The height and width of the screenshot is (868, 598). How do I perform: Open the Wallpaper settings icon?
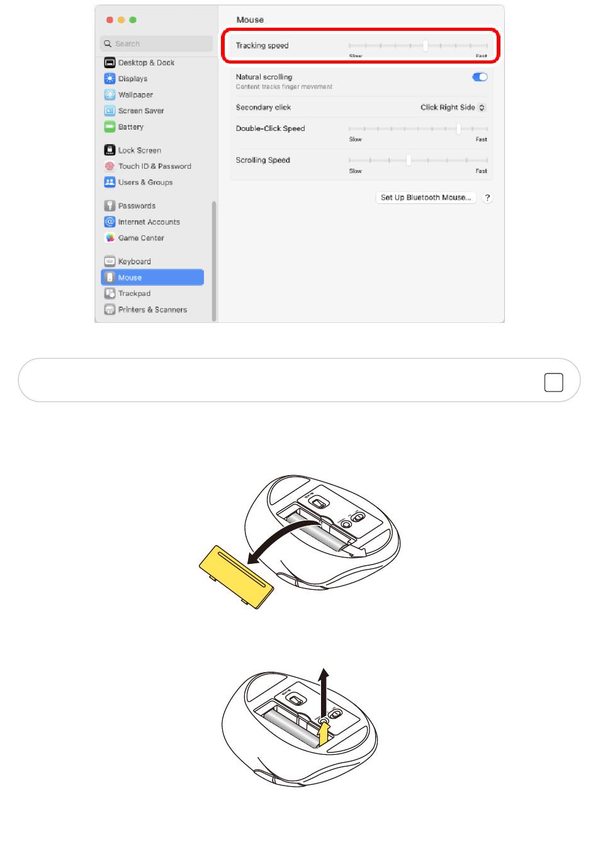pos(110,94)
